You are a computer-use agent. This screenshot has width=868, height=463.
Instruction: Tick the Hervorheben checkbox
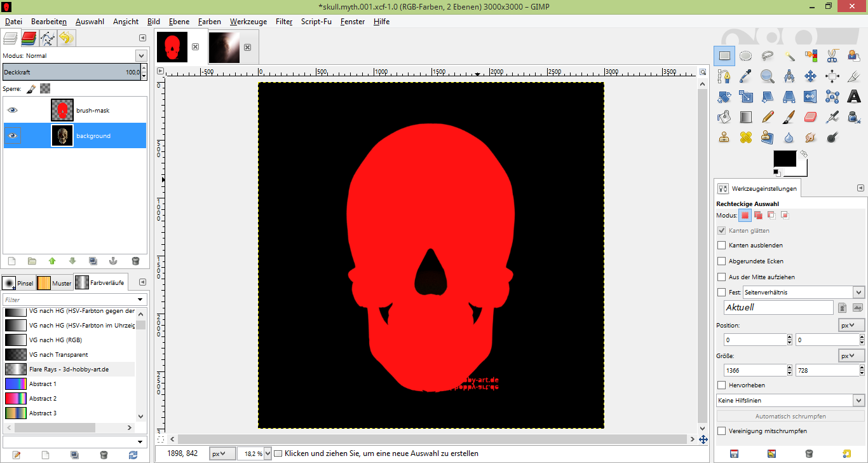pos(721,385)
